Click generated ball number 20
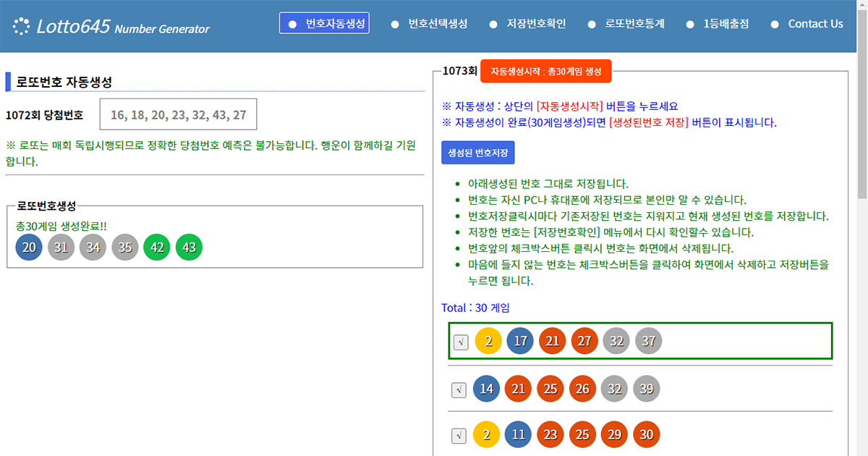The width and height of the screenshot is (868, 456). click(x=30, y=247)
